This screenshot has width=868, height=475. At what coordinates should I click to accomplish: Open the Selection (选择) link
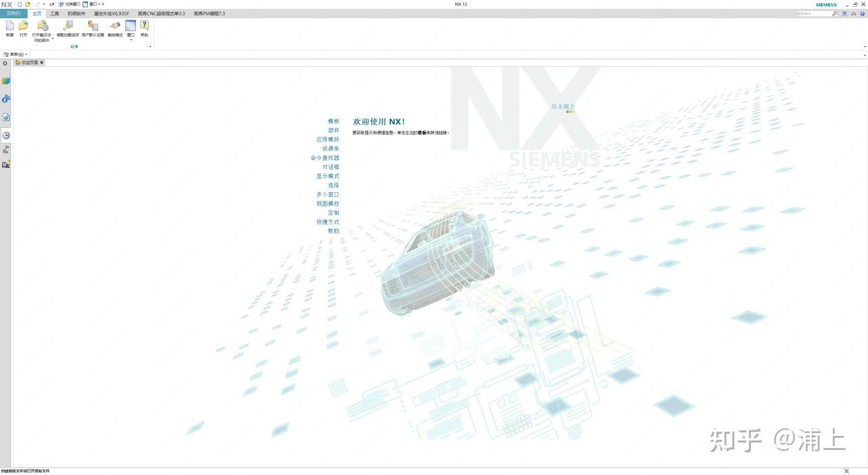[334, 185]
